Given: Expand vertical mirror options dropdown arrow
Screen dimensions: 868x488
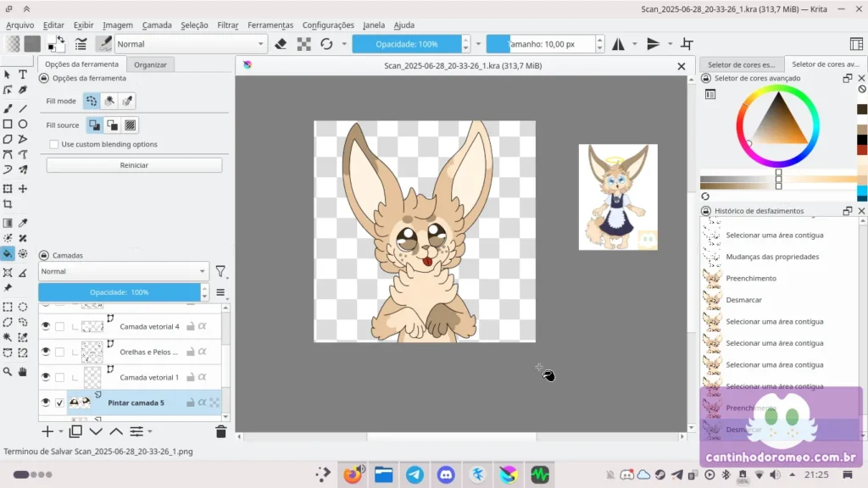Looking at the screenshot, I should pos(670,44).
